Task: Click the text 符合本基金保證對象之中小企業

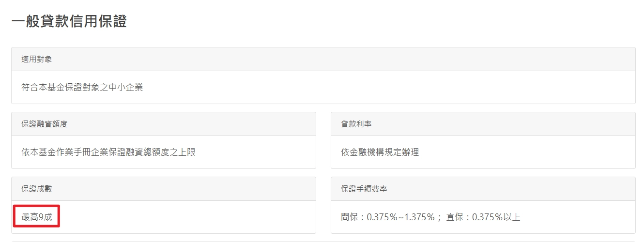Action: click(x=82, y=88)
